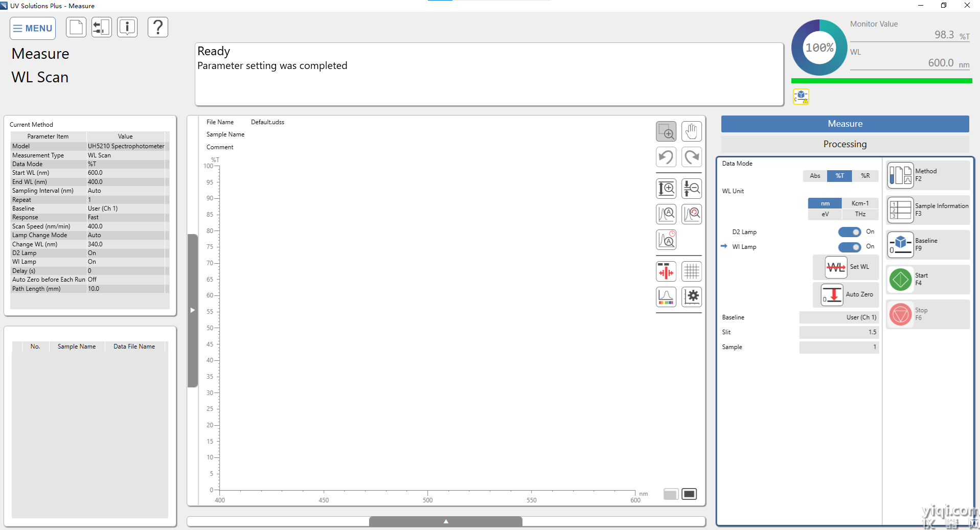
Task: Select %T data mode
Action: click(x=840, y=176)
